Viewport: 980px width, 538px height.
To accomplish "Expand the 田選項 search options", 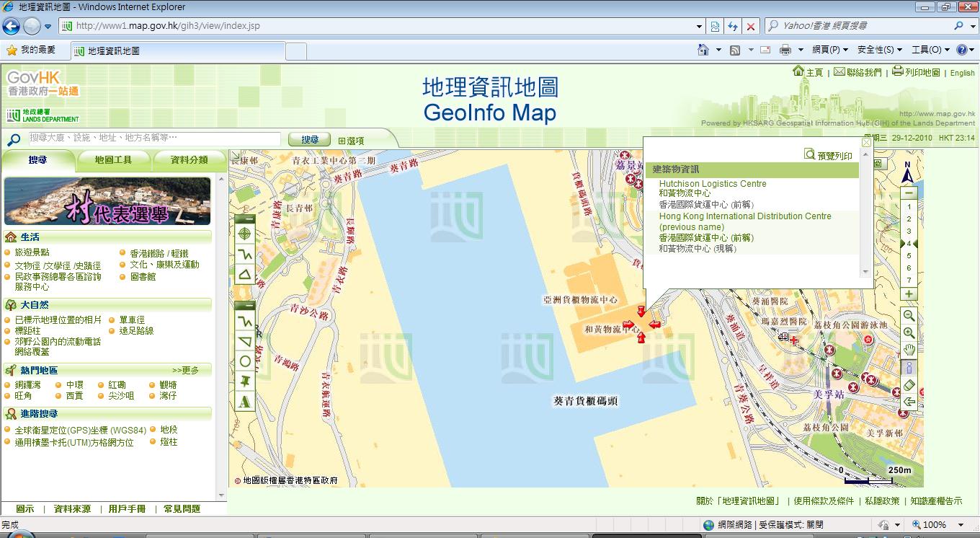I will [351, 141].
